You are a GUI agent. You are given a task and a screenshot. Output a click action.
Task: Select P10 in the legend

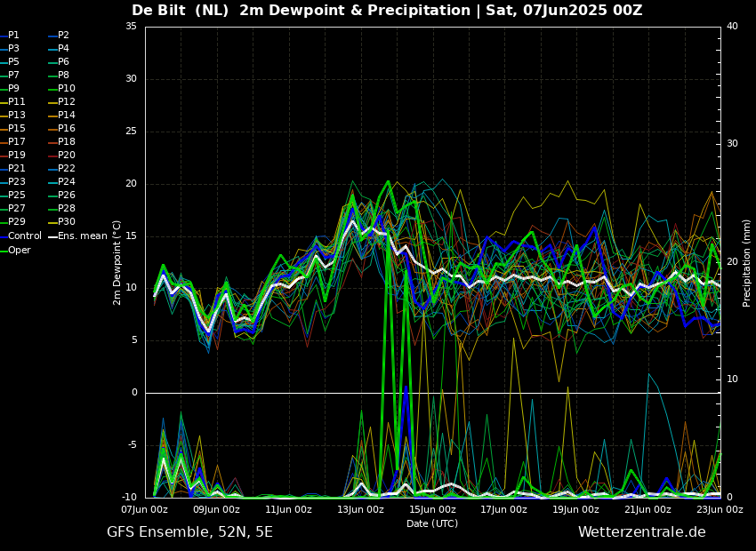[66, 89]
